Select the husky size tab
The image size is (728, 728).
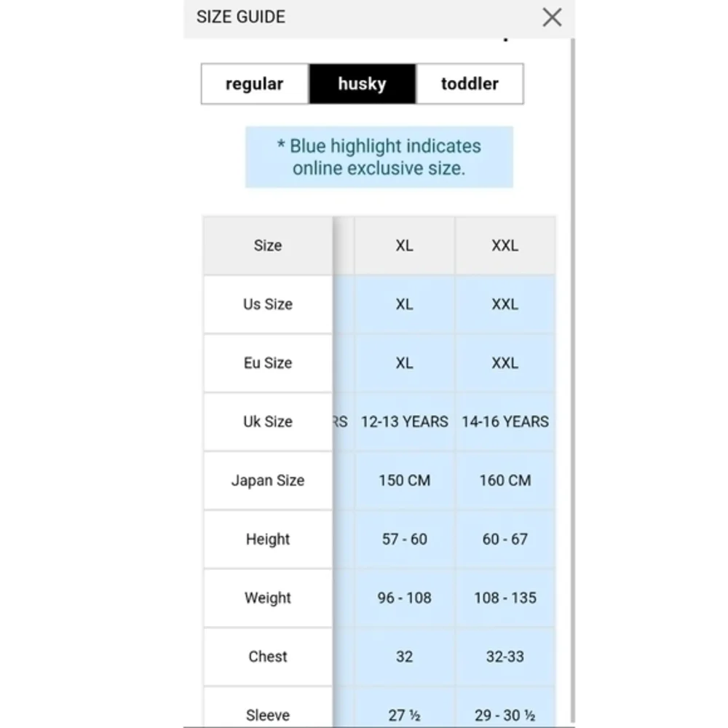[x=362, y=84]
